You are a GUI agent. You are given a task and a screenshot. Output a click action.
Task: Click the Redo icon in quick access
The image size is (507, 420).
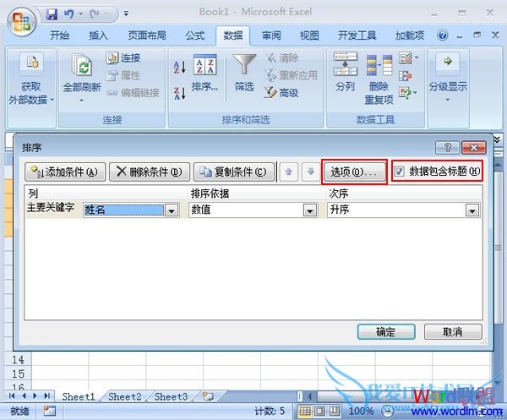point(95,14)
